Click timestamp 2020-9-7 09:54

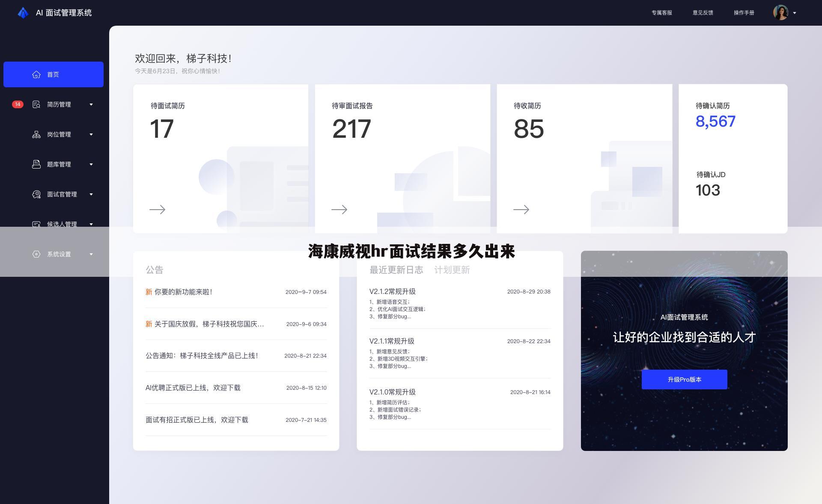[306, 292]
